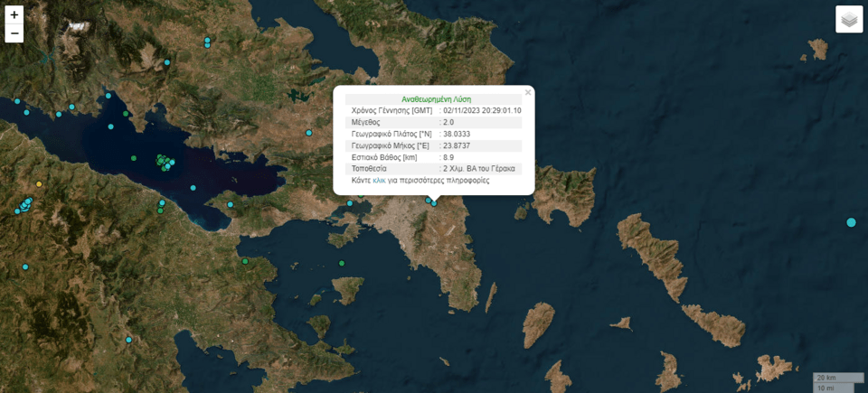This screenshot has width=868, height=393.
Task: Select the yellow earthquake marker
Action: 39,183
